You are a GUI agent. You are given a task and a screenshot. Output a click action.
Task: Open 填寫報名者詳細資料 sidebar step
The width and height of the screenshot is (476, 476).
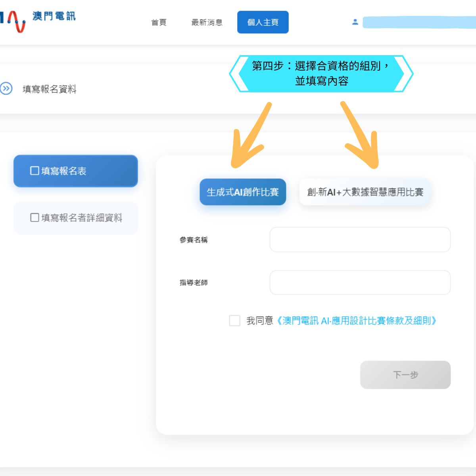[x=75, y=218]
